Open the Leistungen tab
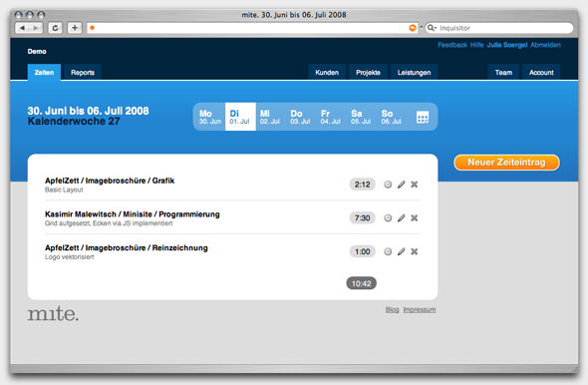The height and width of the screenshot is (385, 588). coord(414,72)
